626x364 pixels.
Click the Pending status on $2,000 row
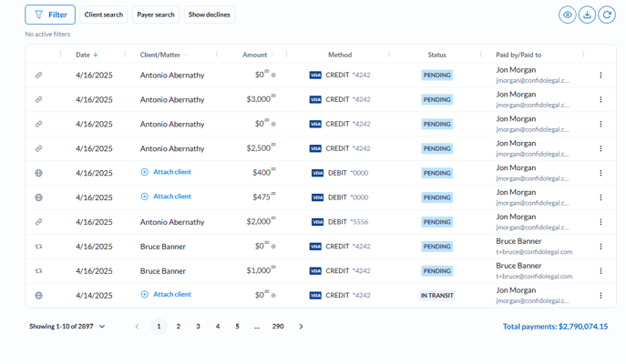tap(436, 222)
